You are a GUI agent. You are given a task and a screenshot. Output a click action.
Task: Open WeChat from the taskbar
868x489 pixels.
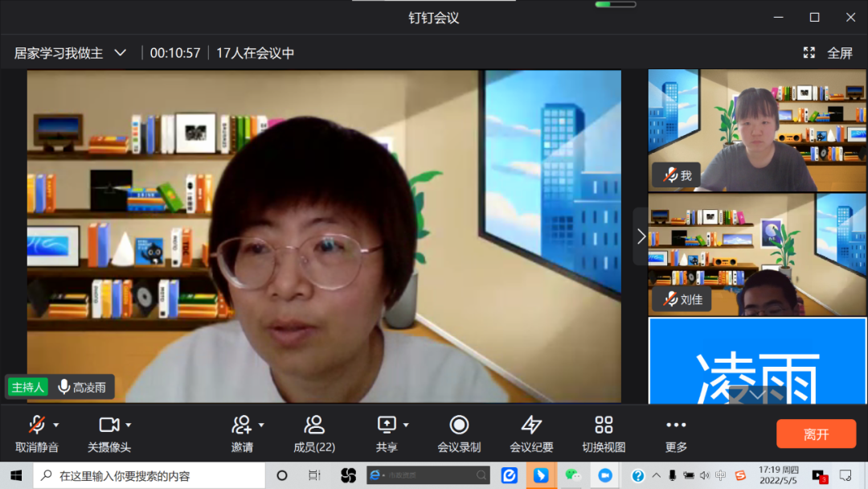tap(573, 475)
